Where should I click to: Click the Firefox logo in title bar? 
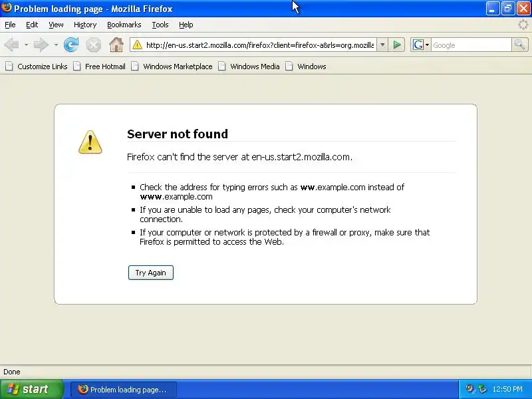point(7,7)
